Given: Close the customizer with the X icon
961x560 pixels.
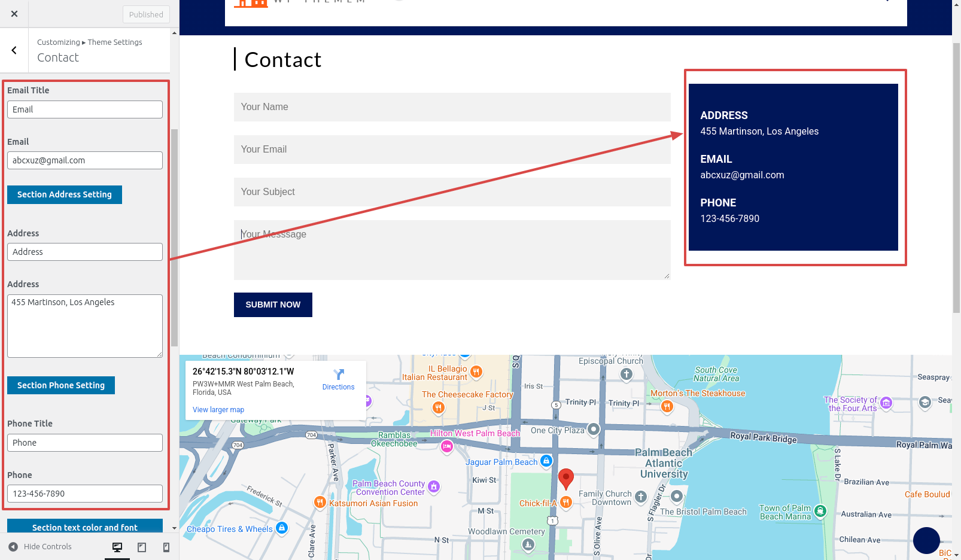Looking at the screenshot, I should click(14, 14).
